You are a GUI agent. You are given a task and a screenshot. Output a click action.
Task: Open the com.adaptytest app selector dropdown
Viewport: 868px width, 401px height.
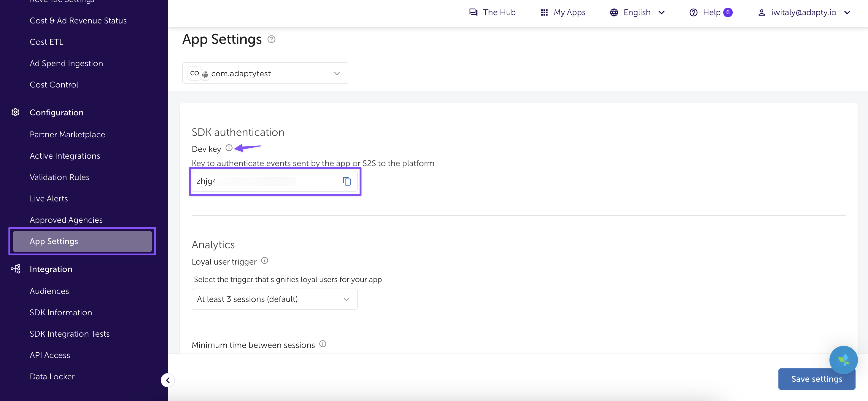click(x=265, y=73)
